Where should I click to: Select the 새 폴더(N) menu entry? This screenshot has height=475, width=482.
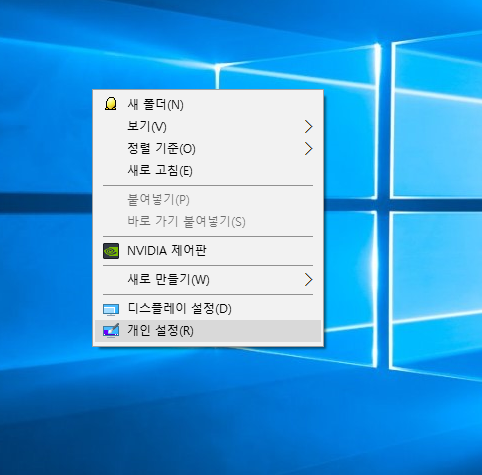(208, 104)
